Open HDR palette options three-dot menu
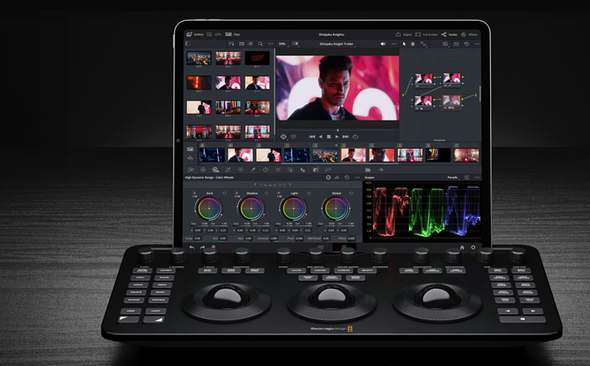590x366 pixels. tap(357, 177)
